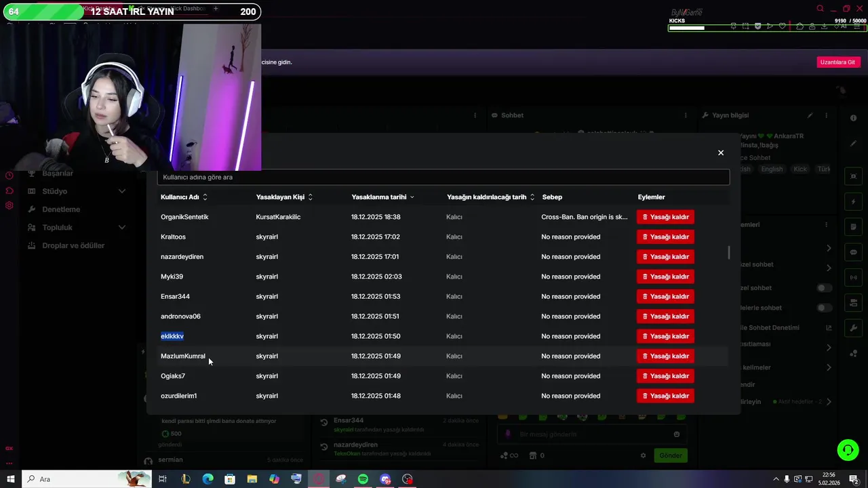Open chat settings gear icon
The height and width of the screenshot is (488, 868).
tap(643, 455)
